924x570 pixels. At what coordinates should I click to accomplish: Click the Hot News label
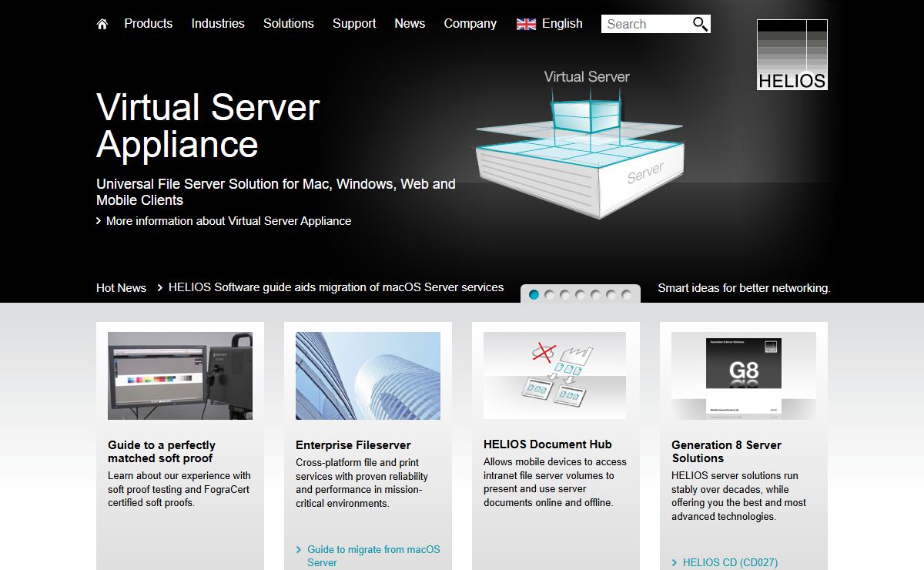point(121,288)
